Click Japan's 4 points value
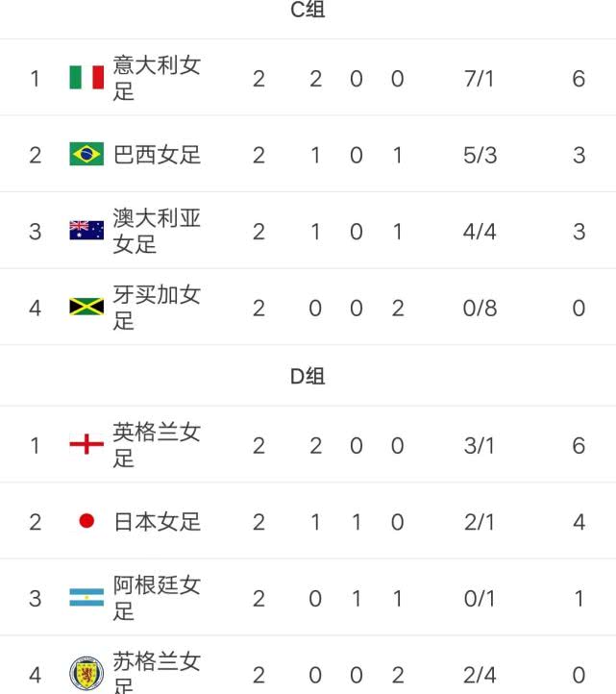This screenshot has width=616, height=694. [579, 522]
